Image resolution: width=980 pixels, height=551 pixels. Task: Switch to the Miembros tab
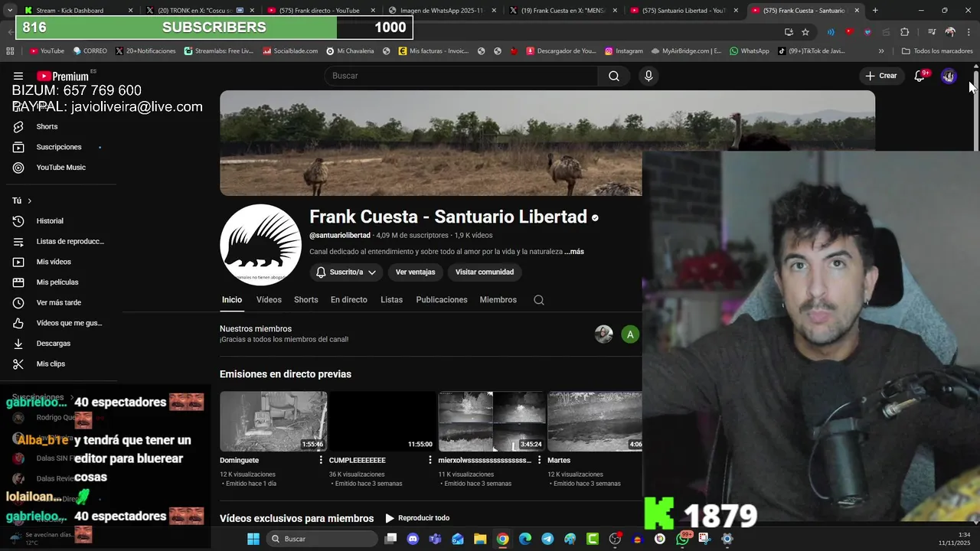coord(498,300)
